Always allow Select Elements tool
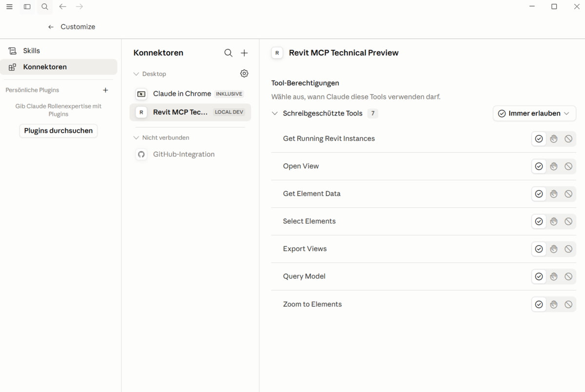The width and height of the screenshot is (585, 392). click(539, 221)
